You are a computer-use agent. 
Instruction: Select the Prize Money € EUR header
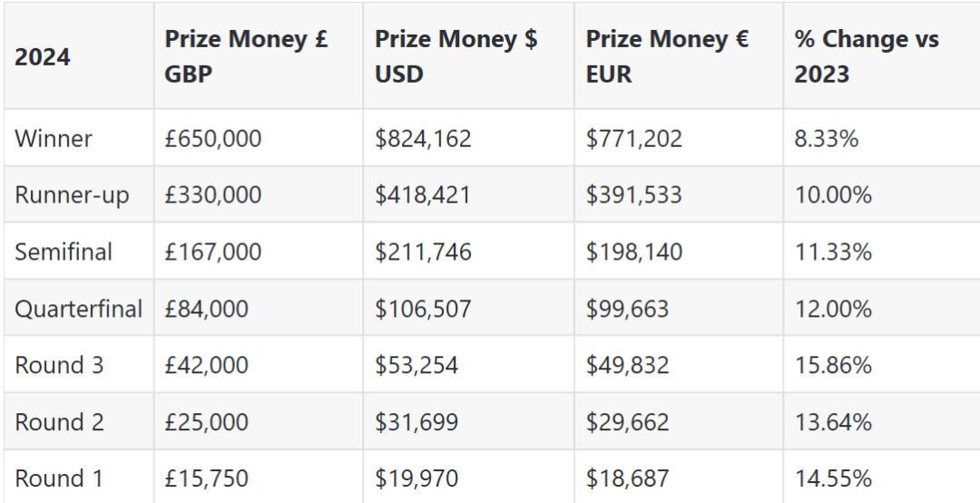pyautogui.click(x=667, y=56)
